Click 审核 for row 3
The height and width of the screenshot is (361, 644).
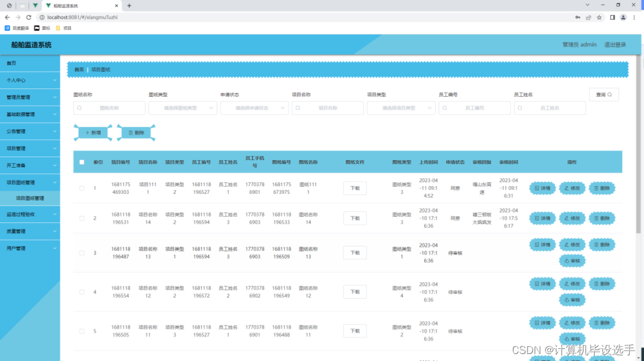(572, 261)
